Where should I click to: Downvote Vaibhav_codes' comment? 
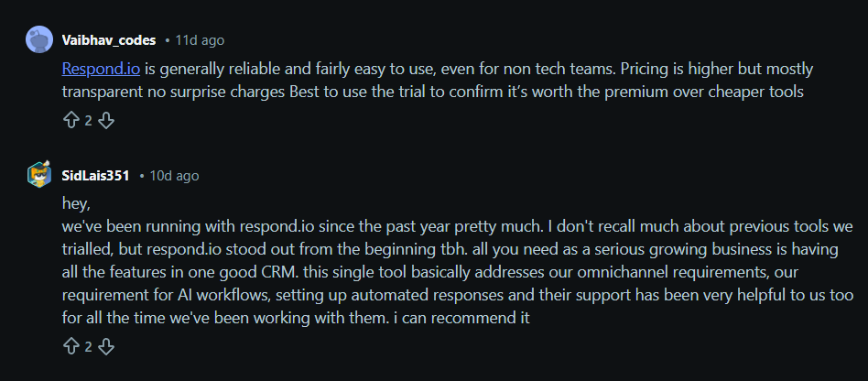tap(105, 120)
